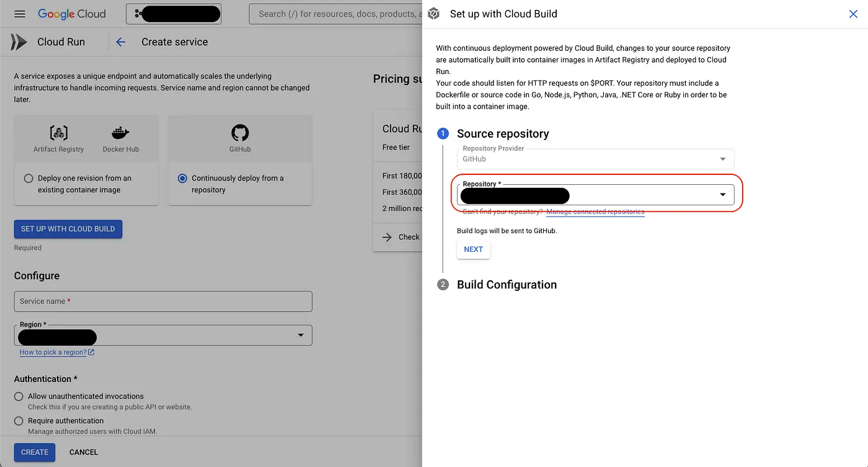The height and width of the screenshot is (467, 868).
Task: Focus the top search bar
Action: pos(335,14)
